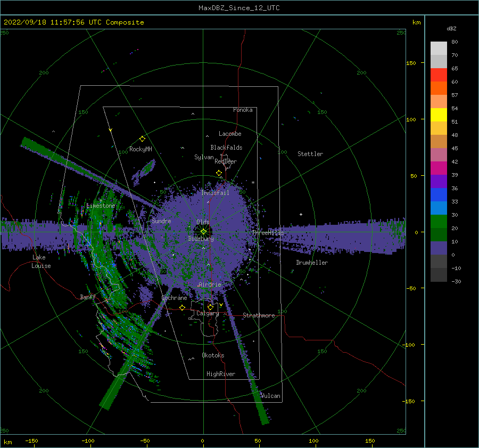Select the red 60–65 dBZ legend swatch
The image size is (479, 448).
(x=439, y=75)
